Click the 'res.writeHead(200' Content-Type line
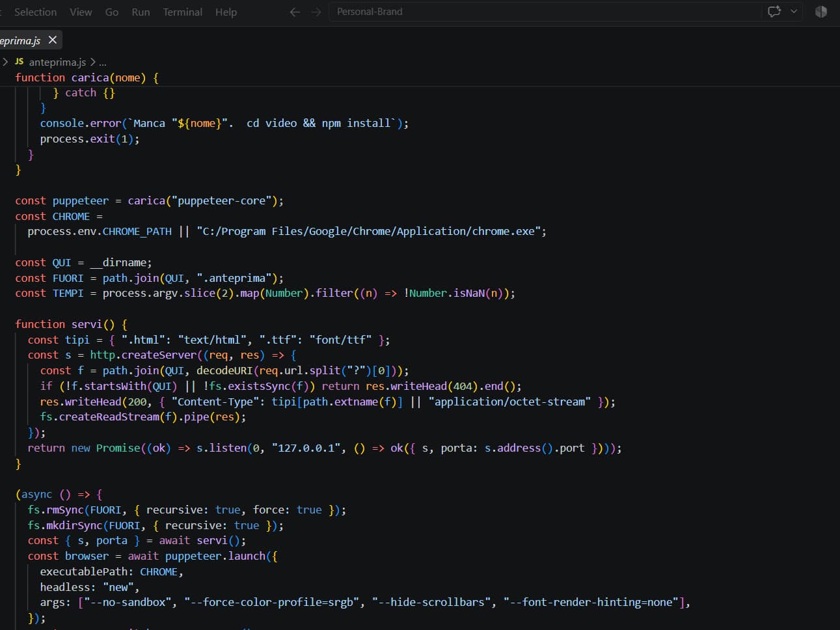The width and height of the screenshot is (840, 630). point(328,402)
